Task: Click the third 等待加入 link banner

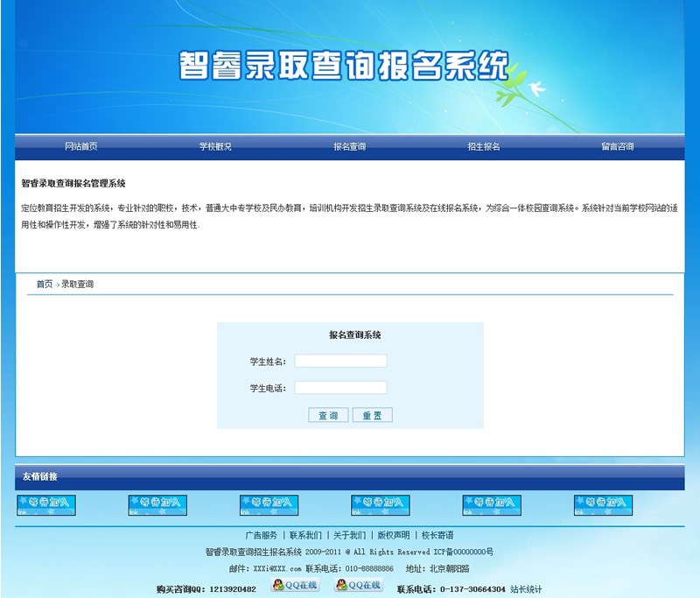Action: click(x=269, y=505)
